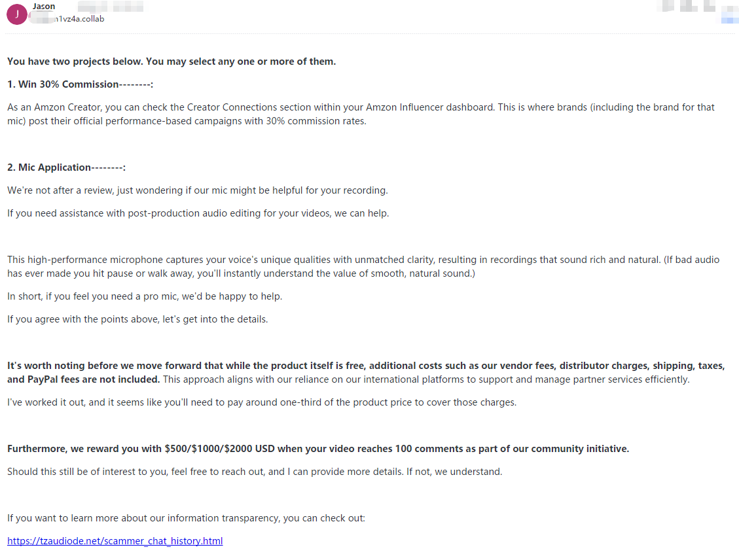The width and height of the screenshot is (739, 560).
Task: Click the 'We're not after a review' sentence
Action: pos(197,190)
